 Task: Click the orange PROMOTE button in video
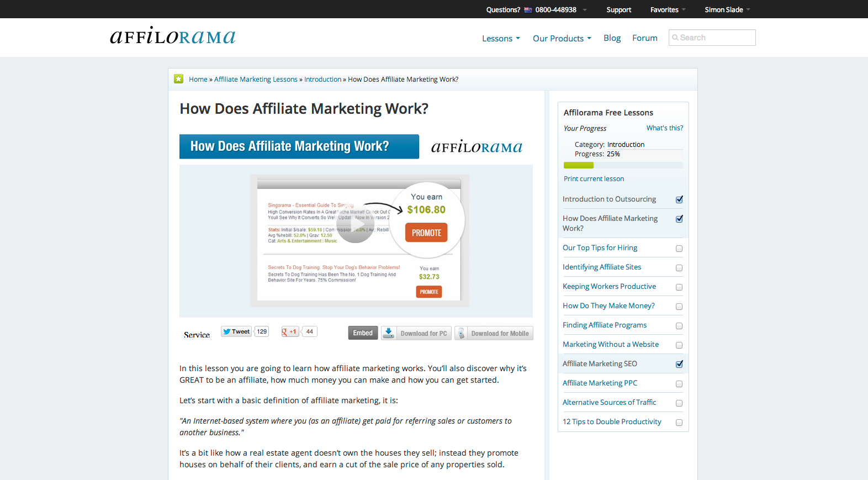tap(426, 233)
